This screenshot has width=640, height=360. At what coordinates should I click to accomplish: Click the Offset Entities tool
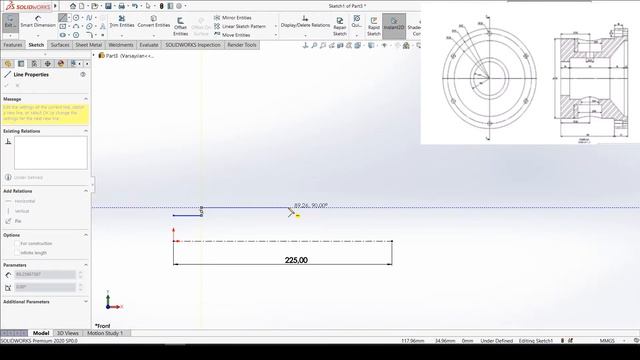[x=180, y=27]
